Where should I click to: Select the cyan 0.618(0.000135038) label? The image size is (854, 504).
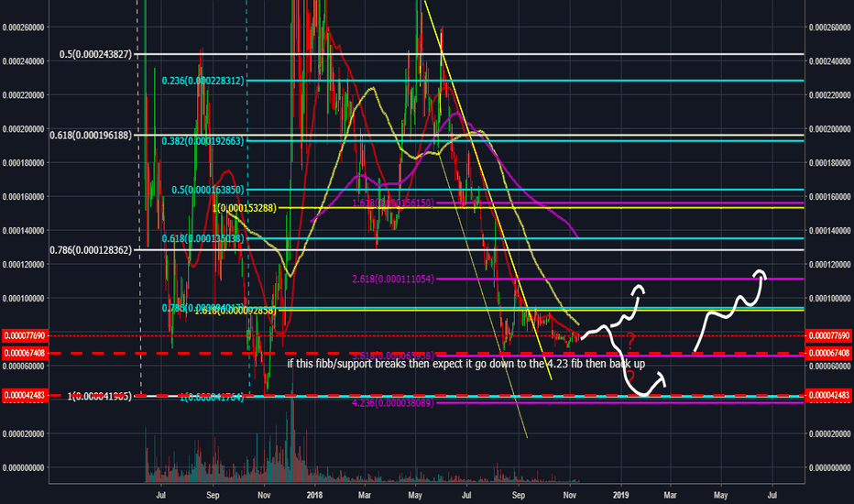coord(203,238)
